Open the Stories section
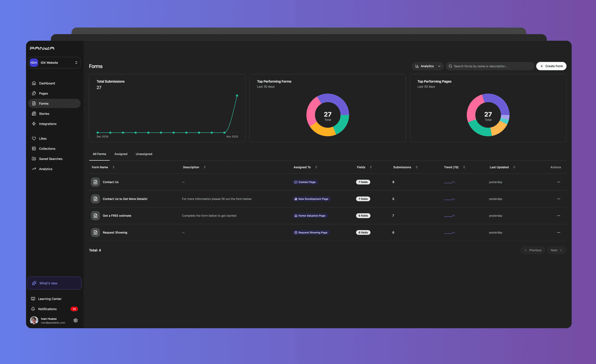This screenshot has height=364, width=596. 44,113
